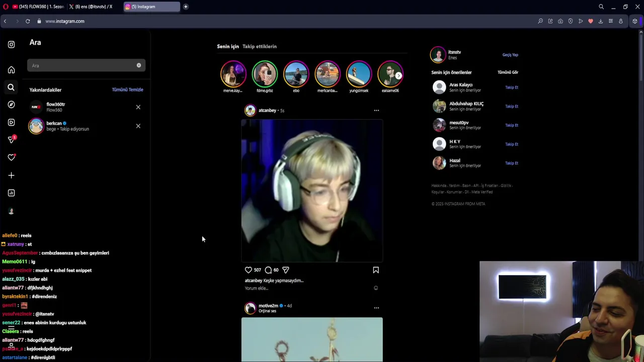The image size is (644, 362).
Task: Select the Senin için feed tab
Action: (228, 46)
